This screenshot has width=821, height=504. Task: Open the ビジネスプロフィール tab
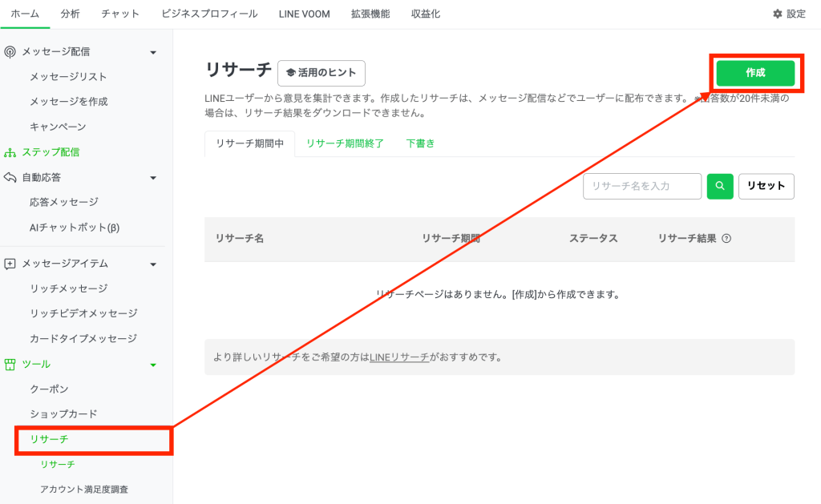click(x=209, y=14)
